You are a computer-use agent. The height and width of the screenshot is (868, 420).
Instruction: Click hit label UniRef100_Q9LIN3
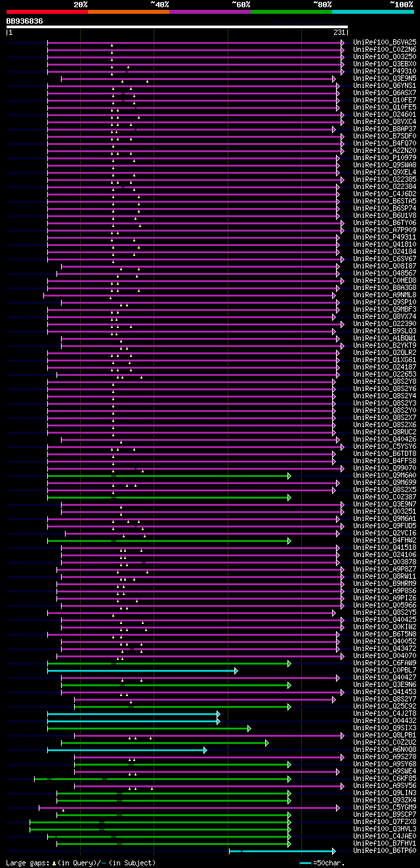[x=385, y=793]
